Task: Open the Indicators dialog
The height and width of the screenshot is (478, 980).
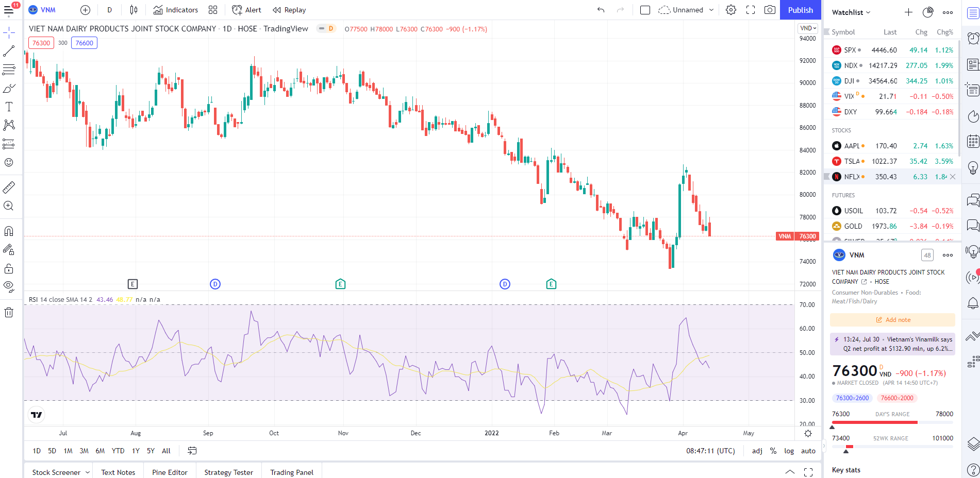Action: pos(176,10)
